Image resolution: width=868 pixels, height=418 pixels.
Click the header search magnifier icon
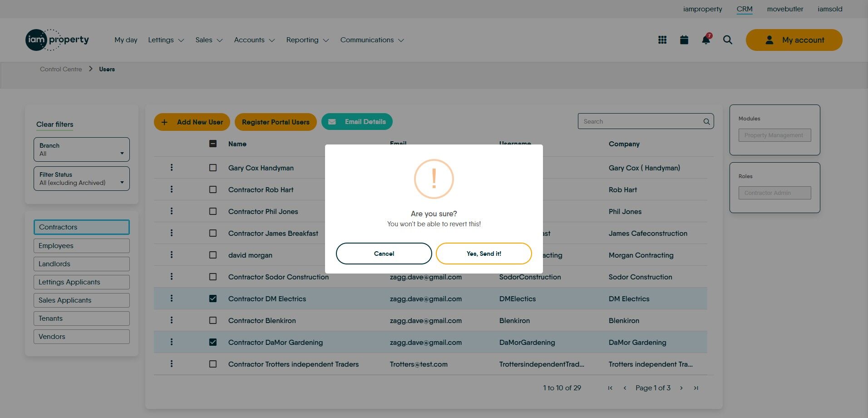(x=728, y=40)
